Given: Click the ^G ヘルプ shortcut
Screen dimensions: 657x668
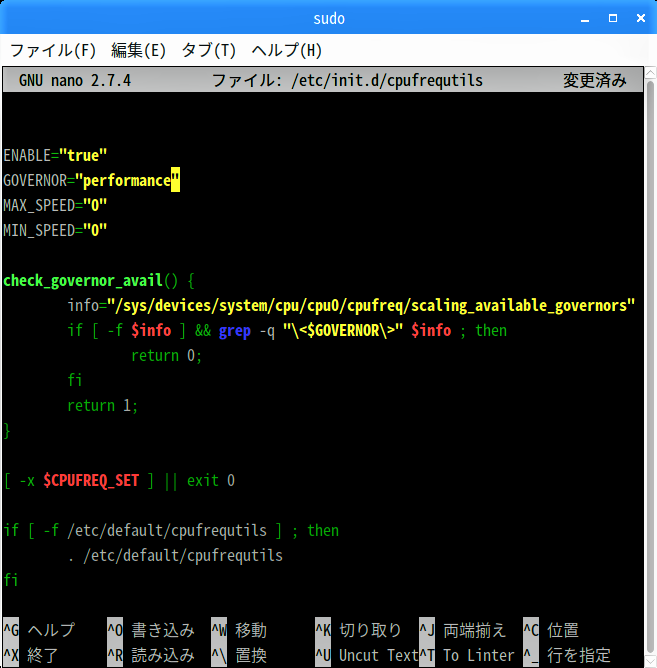Looking at the screenshot, I should 39,630.
